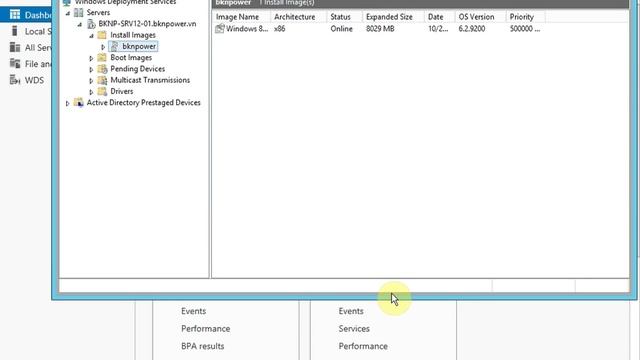Click Active Directory Prestaged Devices icon
Image resolution: width=640 pixels, height=360 pixels.
tap(78, 102)
